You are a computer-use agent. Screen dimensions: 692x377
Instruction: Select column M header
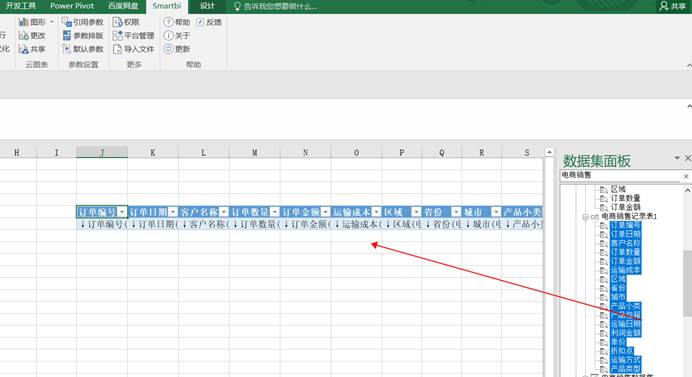tap(255, 152)
